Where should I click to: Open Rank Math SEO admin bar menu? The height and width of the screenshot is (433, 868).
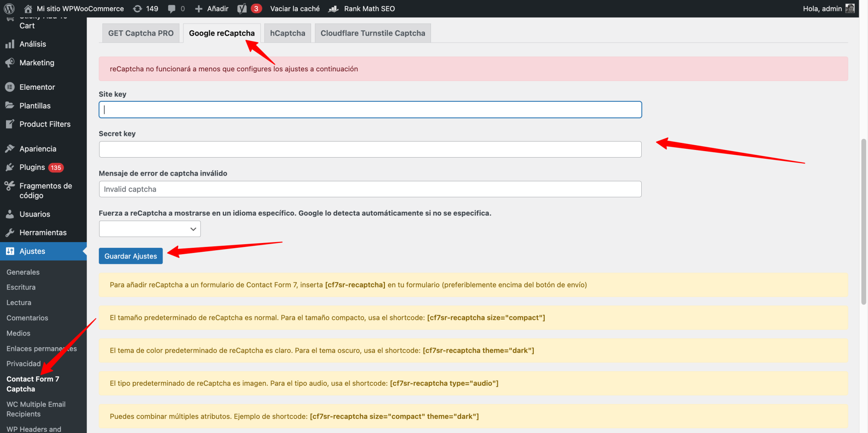(369, 8)
